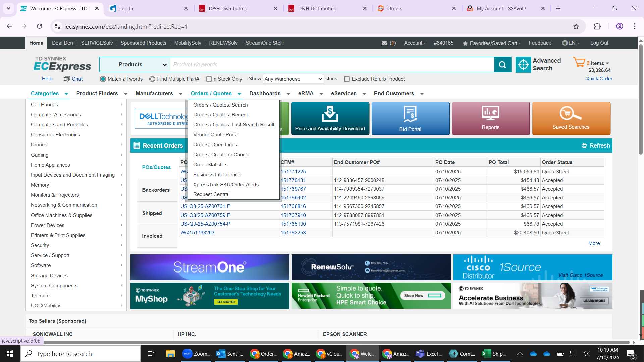Choose Request Central menu item
644x362 pixels.
pos(211,194)
